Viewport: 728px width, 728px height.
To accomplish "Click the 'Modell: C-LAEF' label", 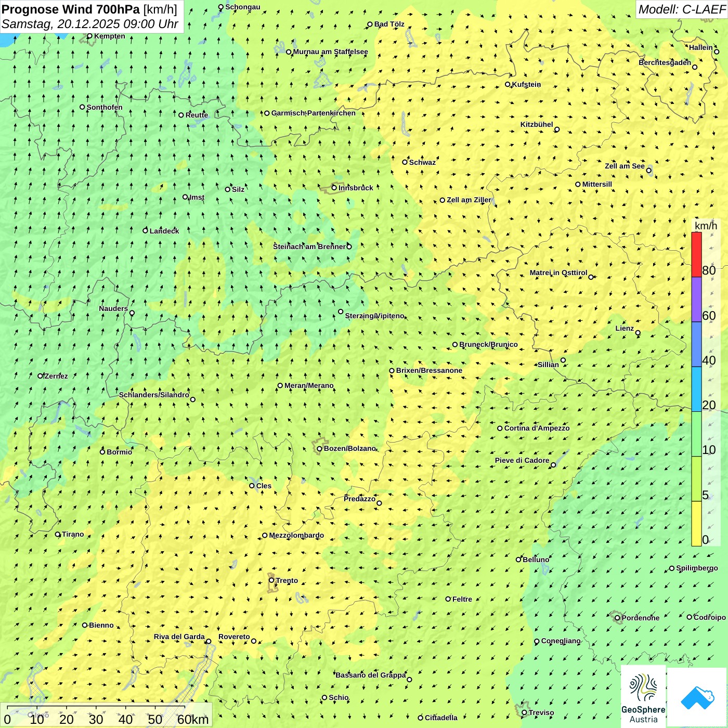I will click(682, 9).
